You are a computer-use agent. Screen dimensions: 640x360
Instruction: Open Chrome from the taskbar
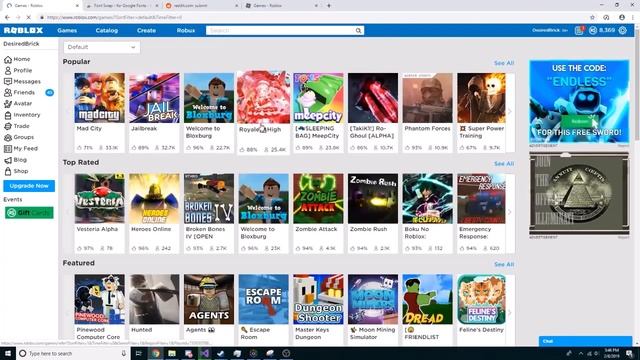tap(156, 353)
